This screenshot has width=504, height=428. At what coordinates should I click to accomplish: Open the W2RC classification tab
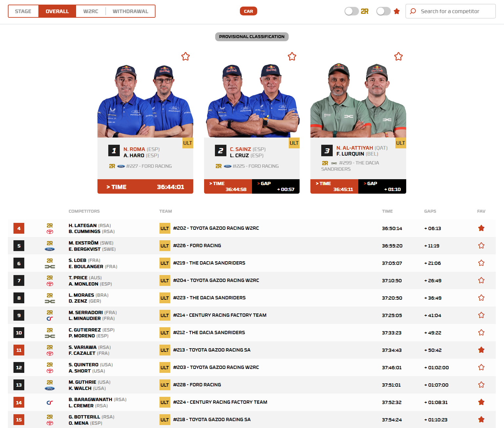[x=91, y=11]
